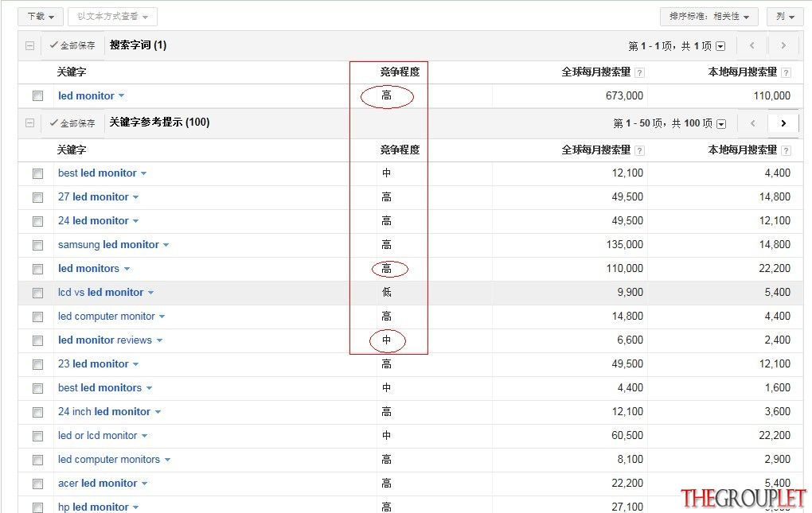Sort by lower 竞争程度 column header

click(400, 150)
